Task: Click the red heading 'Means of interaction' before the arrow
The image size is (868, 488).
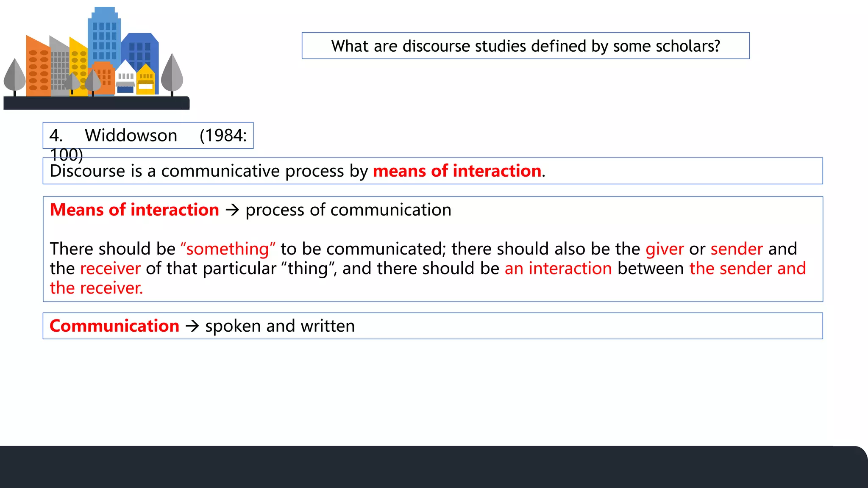Action: 134,210
